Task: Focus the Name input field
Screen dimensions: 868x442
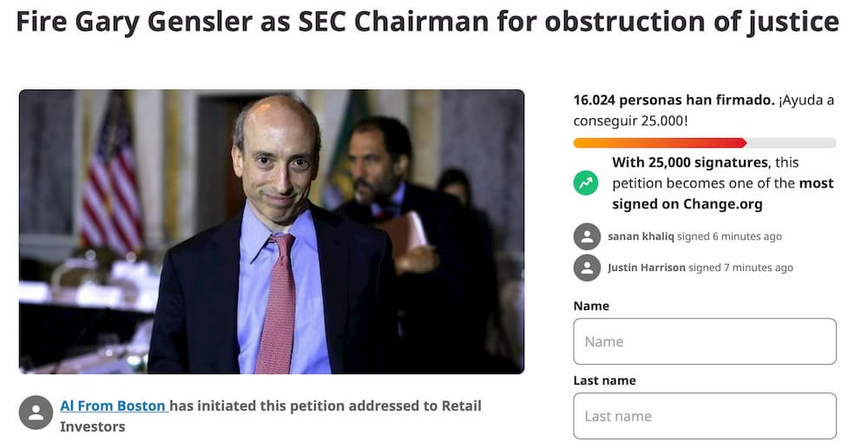Action: point(704,341)
